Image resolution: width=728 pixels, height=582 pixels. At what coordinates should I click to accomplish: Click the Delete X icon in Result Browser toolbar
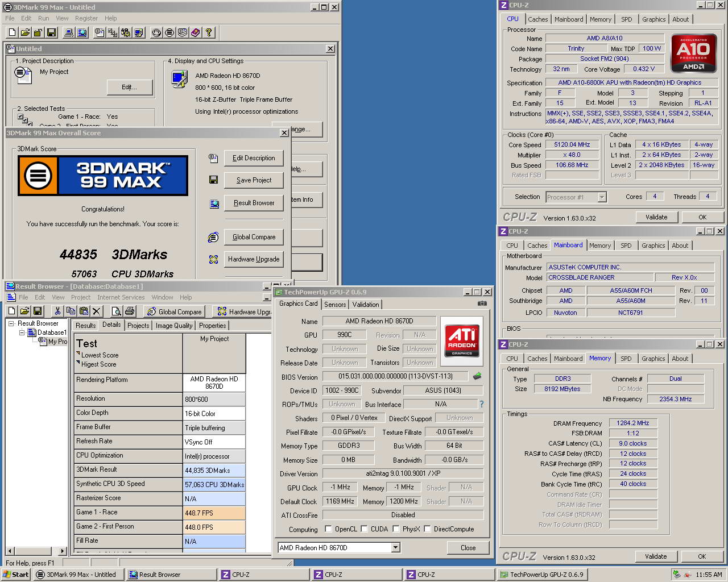pos(97,311)
